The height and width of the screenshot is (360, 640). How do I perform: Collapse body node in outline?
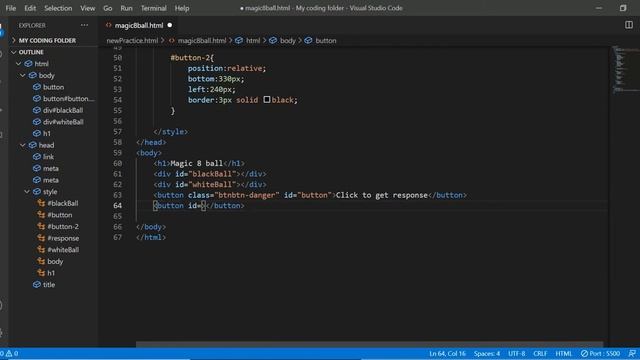pos(23,76)
